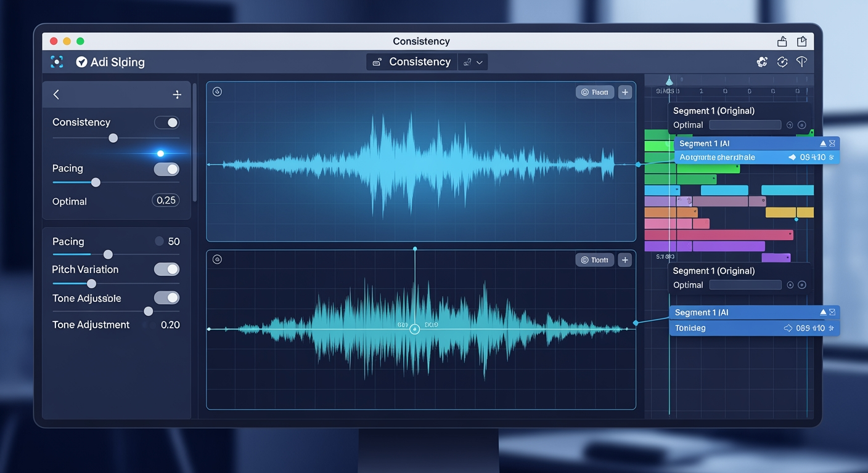Click the app logo icon at top left
The height and width of the screenshot is (473, 868).
[x=57, y=62]
